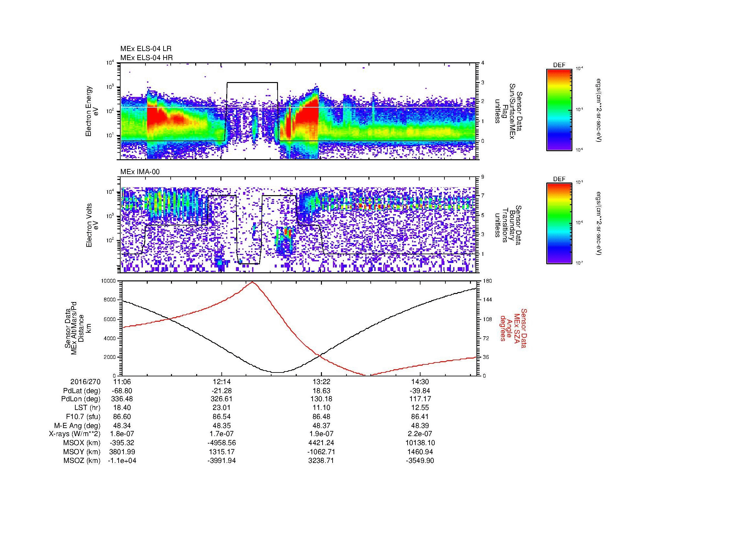Click the SZA axis tick 180
The width and height of the screenshot is (756, 534).
pos(487,281)
